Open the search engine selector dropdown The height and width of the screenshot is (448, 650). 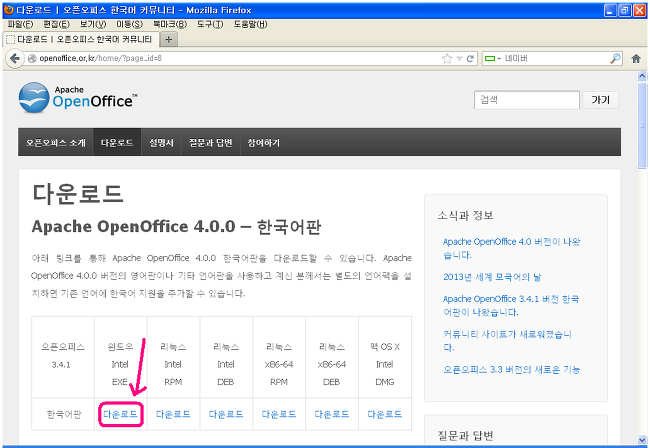(493, 58)
